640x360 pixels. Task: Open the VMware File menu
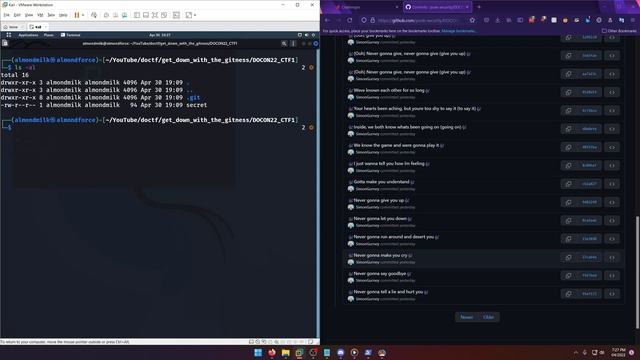tap(7, 15)
